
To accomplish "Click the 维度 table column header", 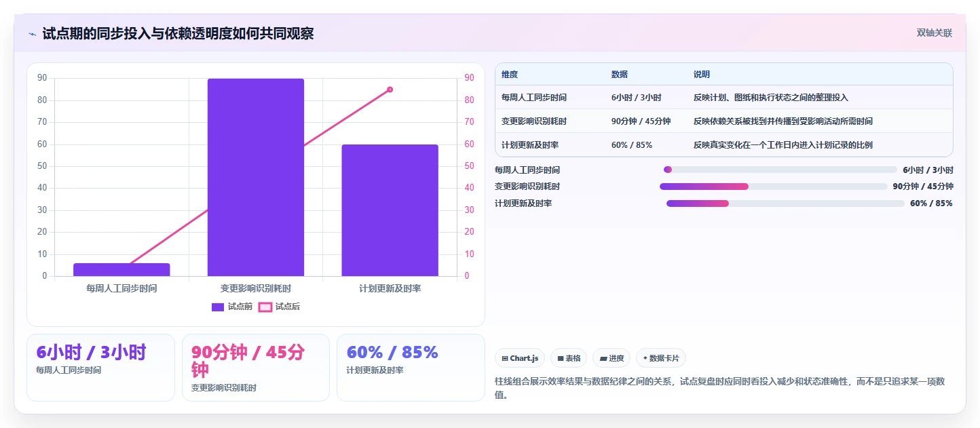I will (x=510, y=75).
